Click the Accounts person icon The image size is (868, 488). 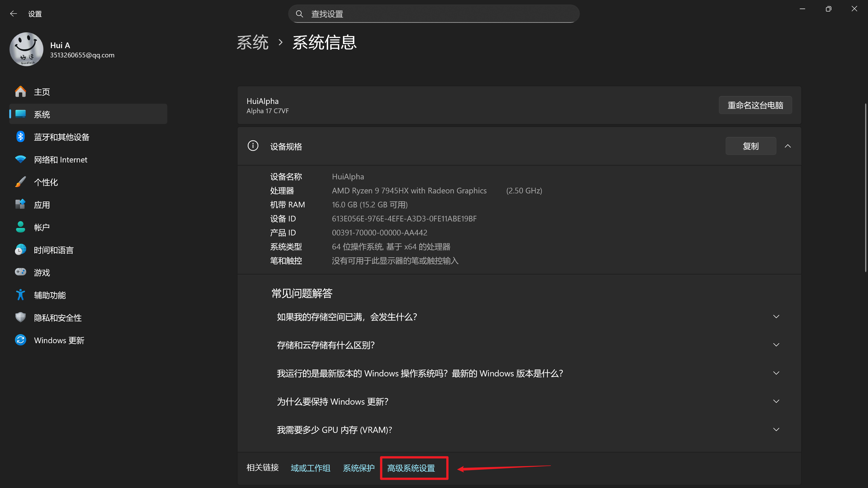(x=21, y=227)
